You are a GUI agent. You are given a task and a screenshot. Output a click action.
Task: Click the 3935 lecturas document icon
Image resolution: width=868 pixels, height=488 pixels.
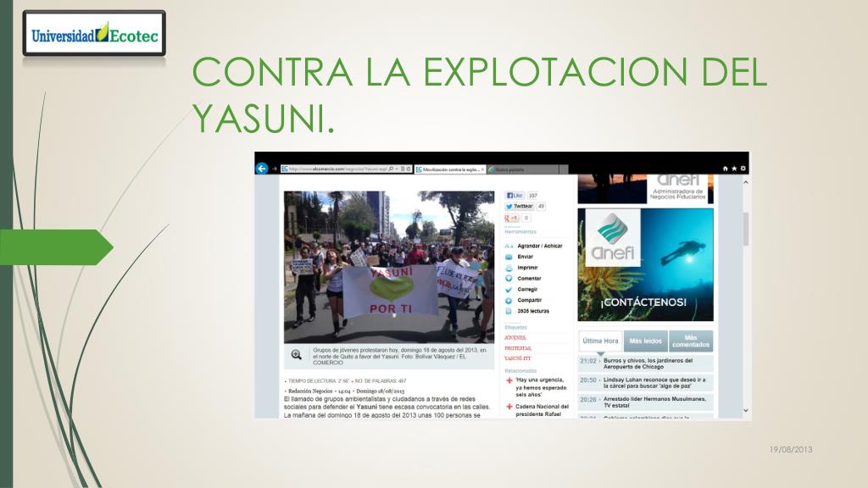coord(509,311)
